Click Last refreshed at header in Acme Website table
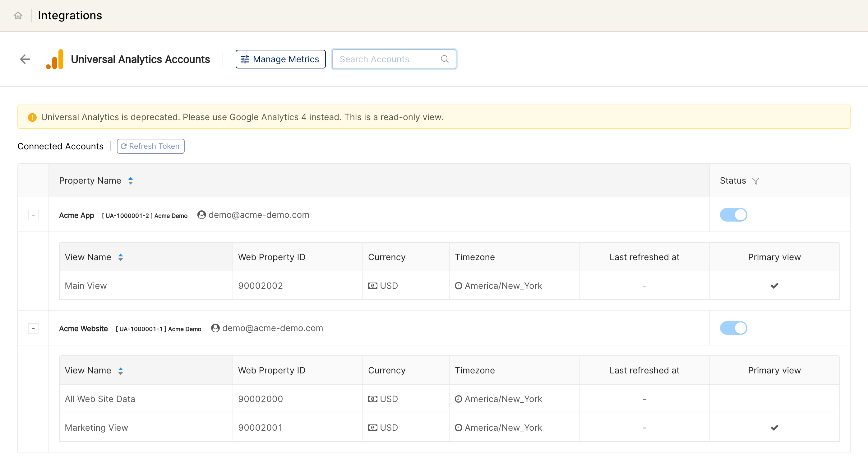This screenshot has width=868, height=473. click(644, 370)
